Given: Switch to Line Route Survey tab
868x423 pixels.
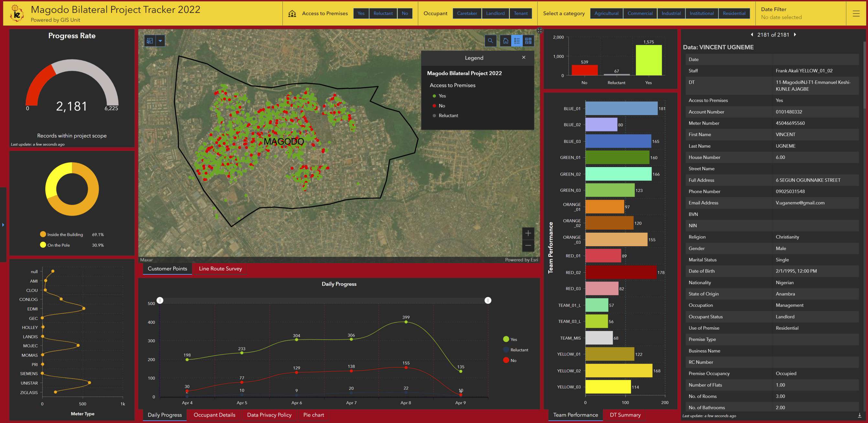Looking at the screenshot, I should 220,269.
